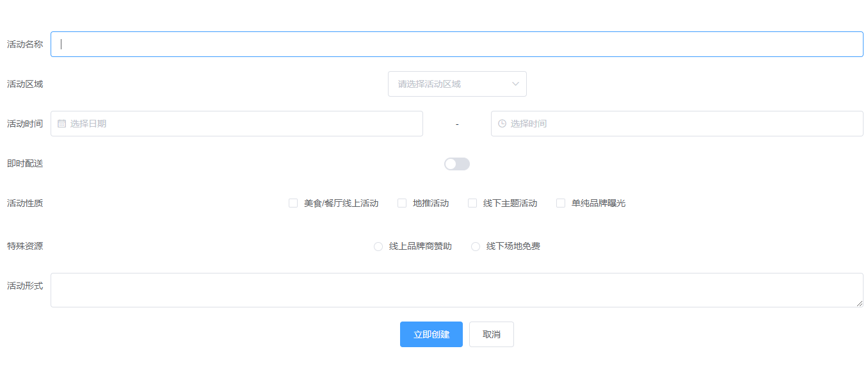868x367 pixels.
Task: Click the 特殊资源 label
Action: 25,246
